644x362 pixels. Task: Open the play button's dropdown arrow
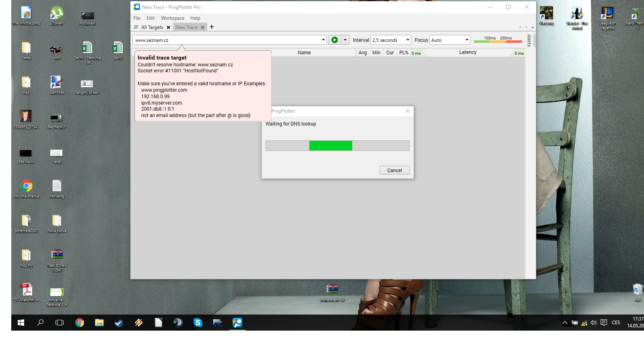[345, 40]
